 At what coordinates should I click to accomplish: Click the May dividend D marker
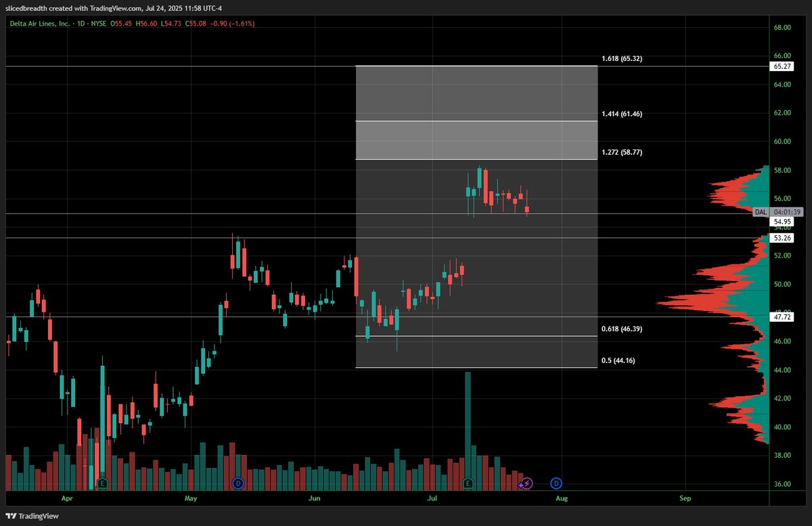238,483
